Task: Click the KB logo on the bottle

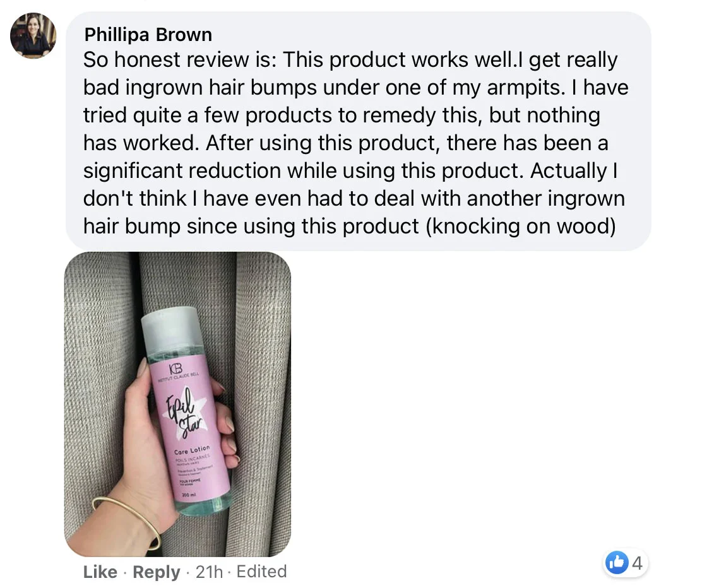Action: click(175, 369)
